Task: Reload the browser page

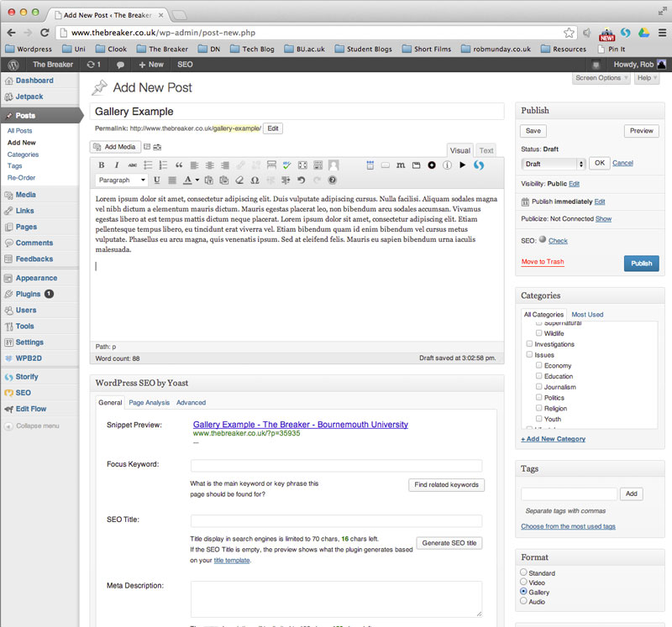Action: 45,33
